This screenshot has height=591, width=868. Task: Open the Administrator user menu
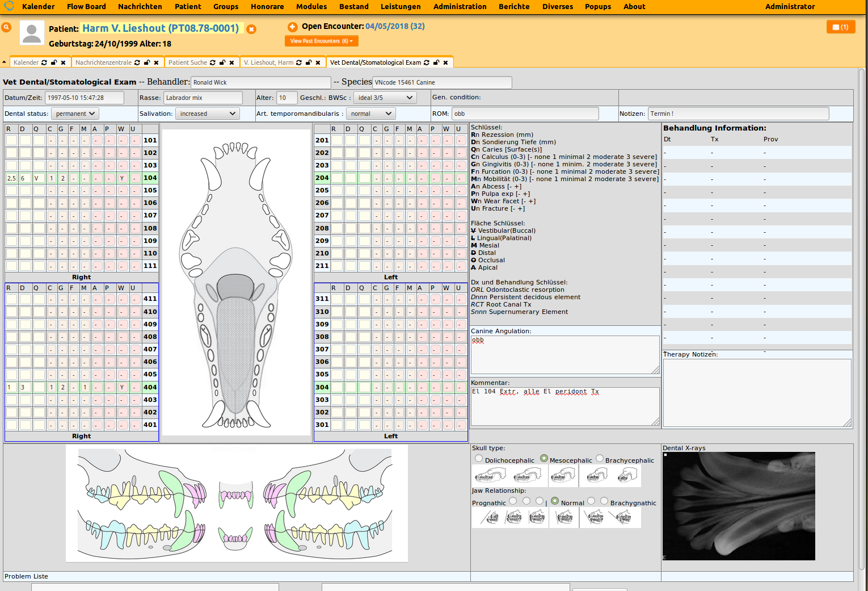tap(790, 7)
